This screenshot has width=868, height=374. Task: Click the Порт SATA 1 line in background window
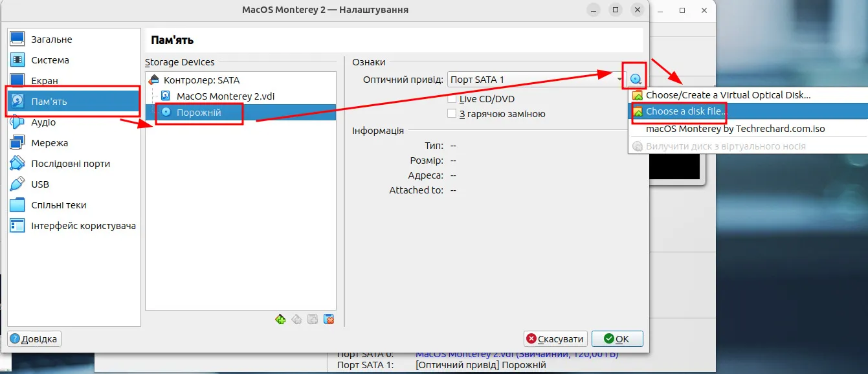coord(441,365)
